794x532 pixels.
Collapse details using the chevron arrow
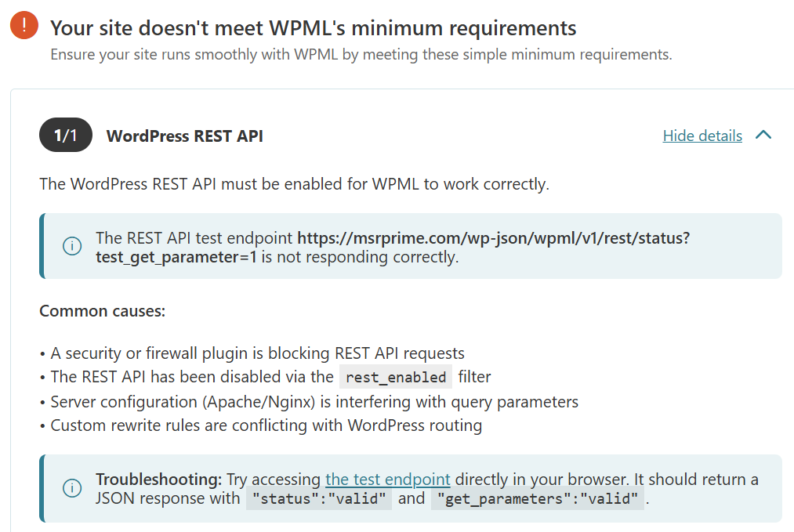point(763,136)
